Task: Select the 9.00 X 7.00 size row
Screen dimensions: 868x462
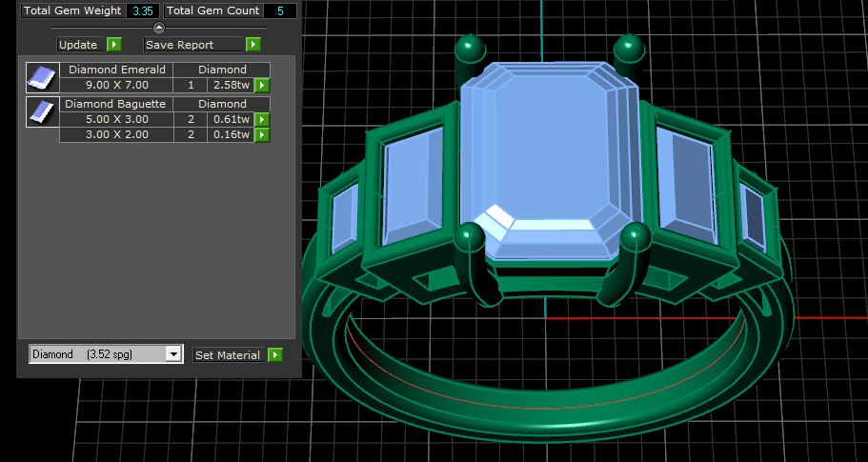Action: pyautogui.click(x=117, y=86)
